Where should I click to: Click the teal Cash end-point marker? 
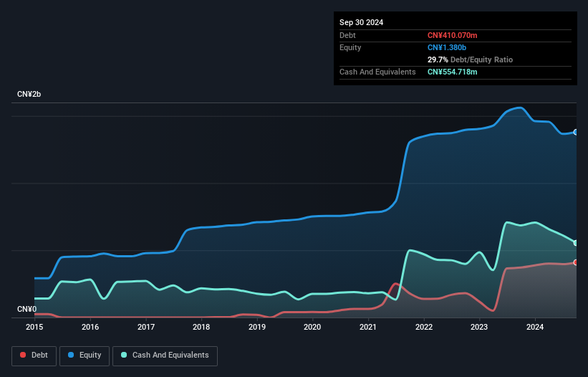(x=576, y=243)
